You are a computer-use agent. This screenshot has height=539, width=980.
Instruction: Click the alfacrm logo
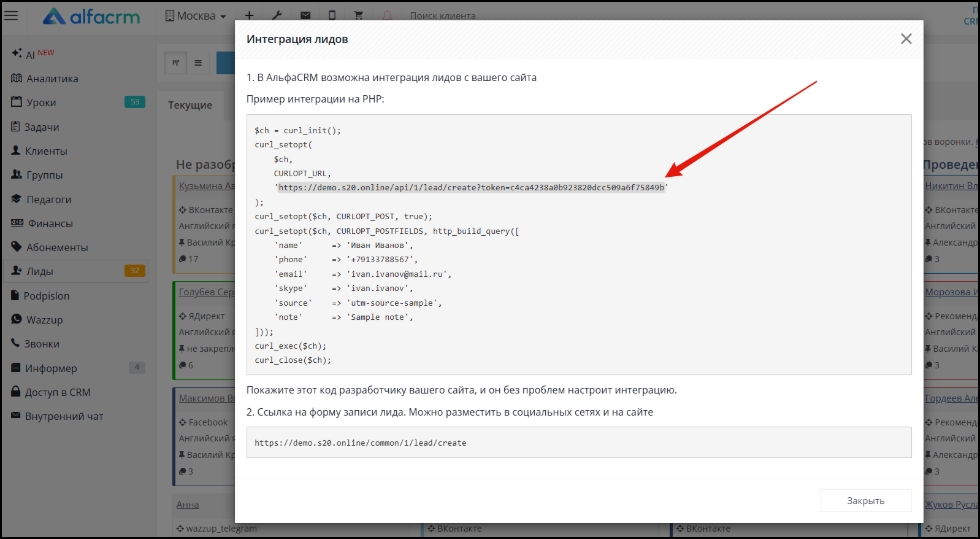pos(97,16)
